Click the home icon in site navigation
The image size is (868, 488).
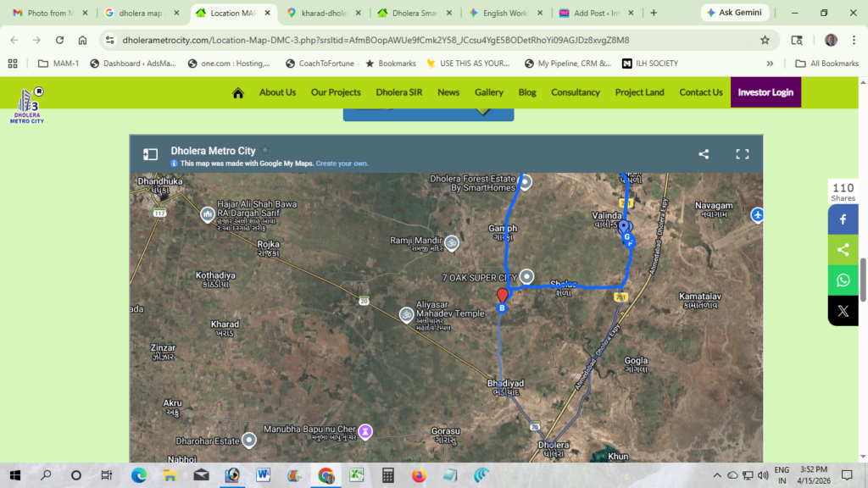[x=237, y=92]
